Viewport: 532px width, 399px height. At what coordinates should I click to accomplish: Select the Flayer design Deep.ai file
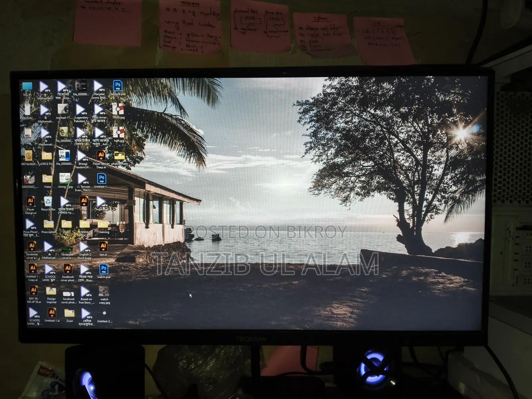(101, 160)
